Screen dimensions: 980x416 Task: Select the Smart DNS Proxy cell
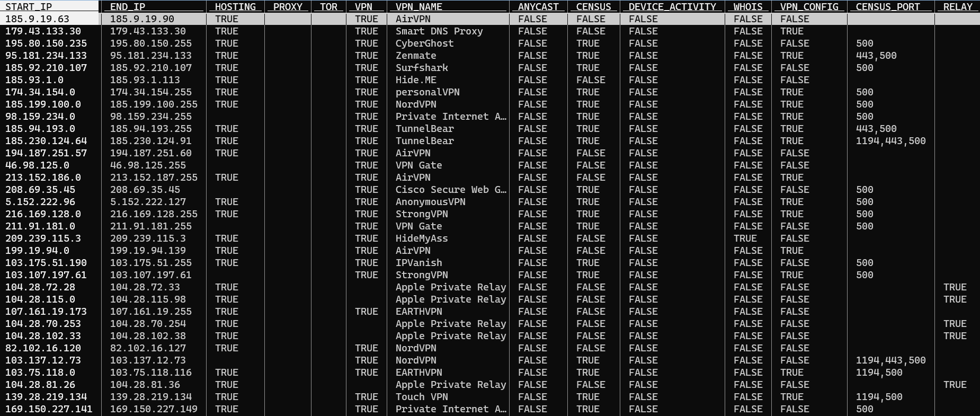tap(439, 31)
